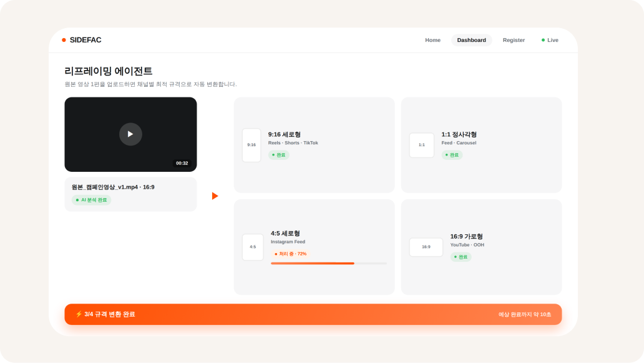Image resolution: width=644 pixels, height=363 pixels.
Task: Open the 16:9 가로형 card title
Action: pyautogui.click(x=467, y=236)
